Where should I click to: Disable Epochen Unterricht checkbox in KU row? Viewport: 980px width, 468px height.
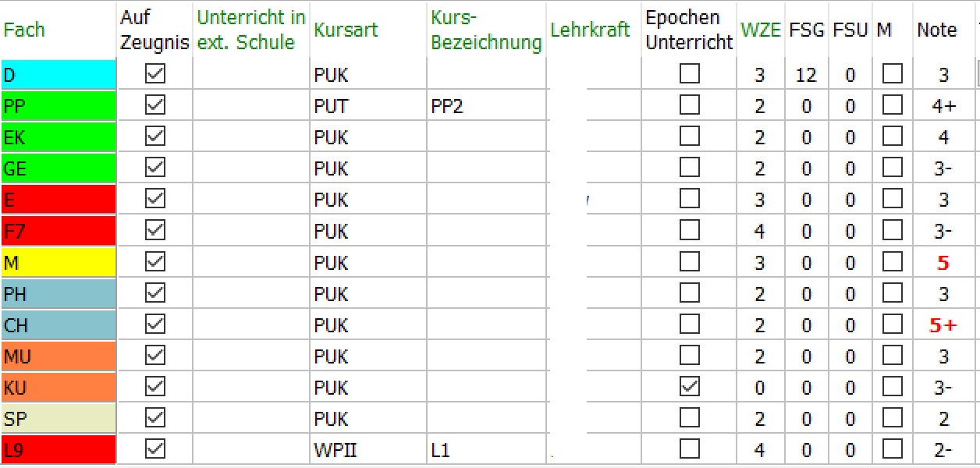pos(690,387)
